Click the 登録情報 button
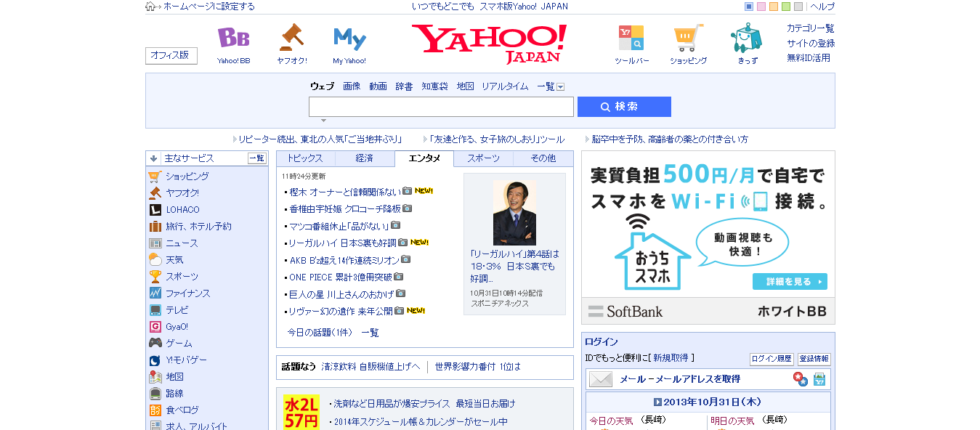980x430 pixels. [x=814, y=359]
